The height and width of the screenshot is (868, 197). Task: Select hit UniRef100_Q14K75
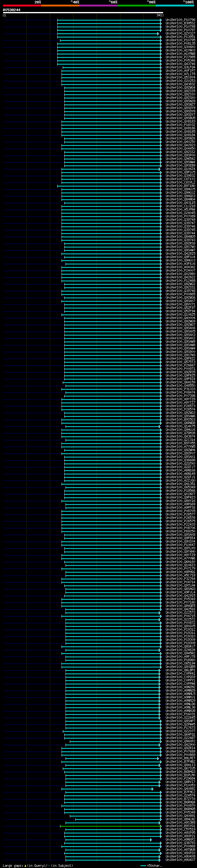click(180, 426)
